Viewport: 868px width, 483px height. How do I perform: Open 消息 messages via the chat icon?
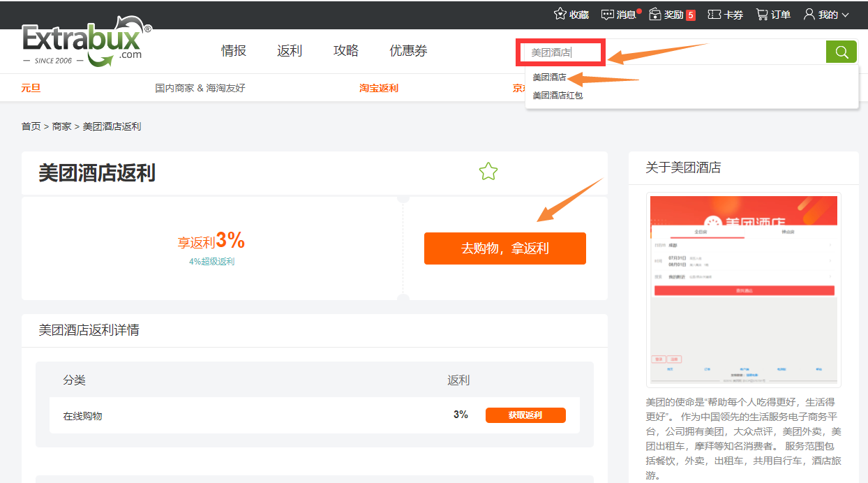coord(608,13)
